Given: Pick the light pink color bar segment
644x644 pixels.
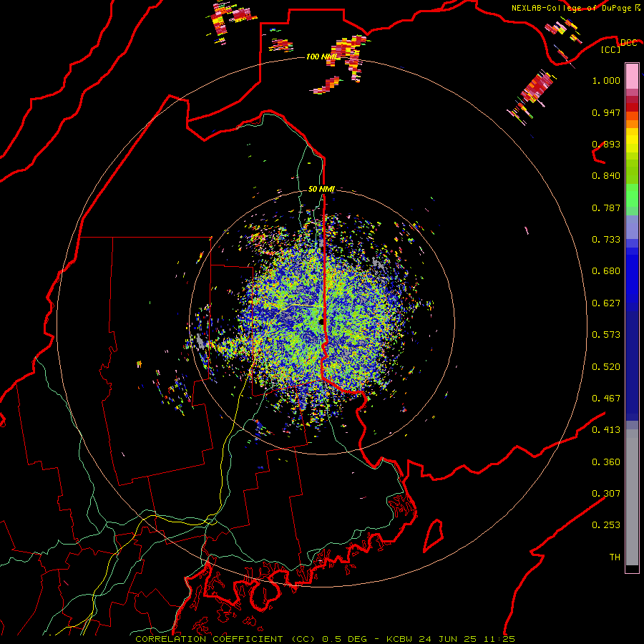Looking at the screenshot, I should point(632,76).
